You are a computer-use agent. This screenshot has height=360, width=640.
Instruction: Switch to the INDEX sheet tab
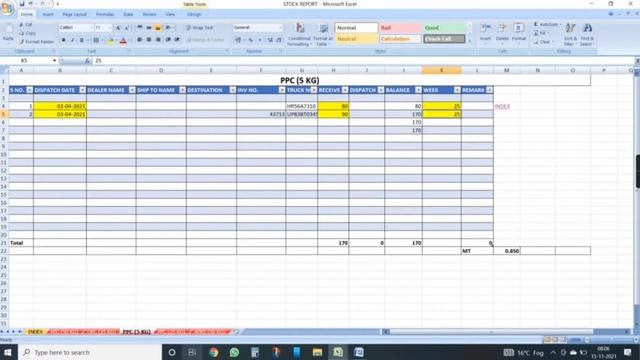[35, 332]
